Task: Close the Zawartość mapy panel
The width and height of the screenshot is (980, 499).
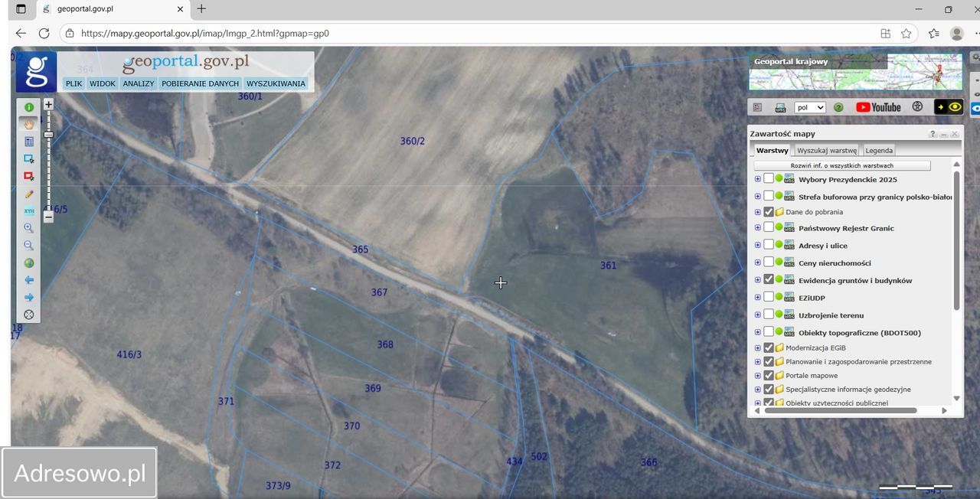Action: pyautogui.click(x=955, y=134)
